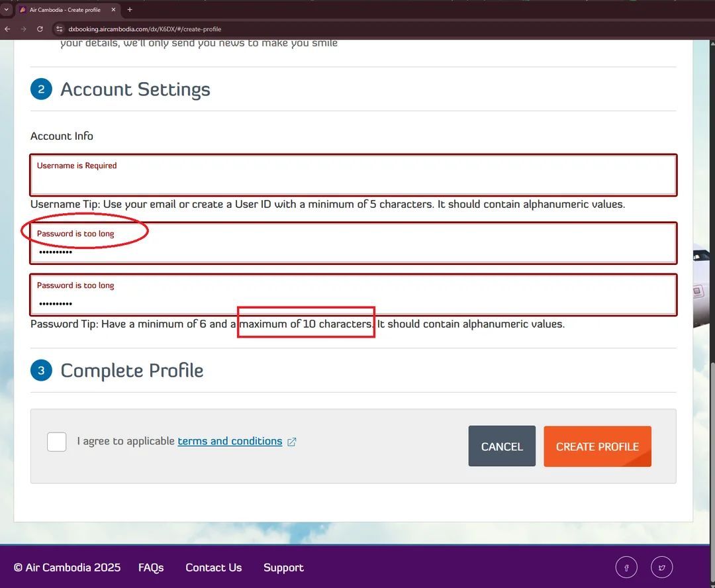
Task: Open the tab search dropdown arrow
Action: pos(7,9)
